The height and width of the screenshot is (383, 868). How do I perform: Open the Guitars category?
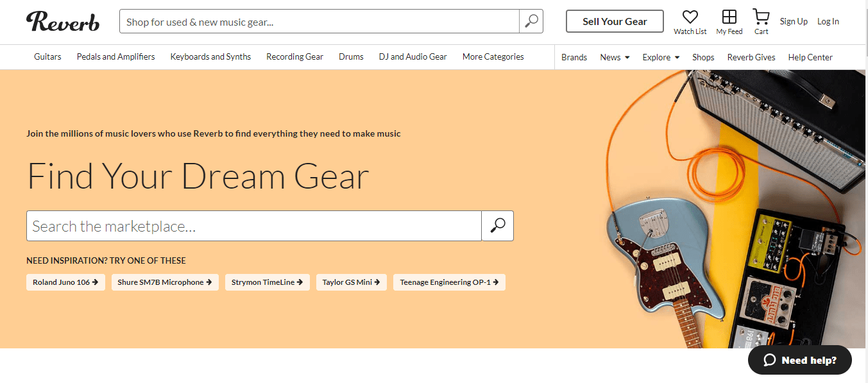[47, 56]
